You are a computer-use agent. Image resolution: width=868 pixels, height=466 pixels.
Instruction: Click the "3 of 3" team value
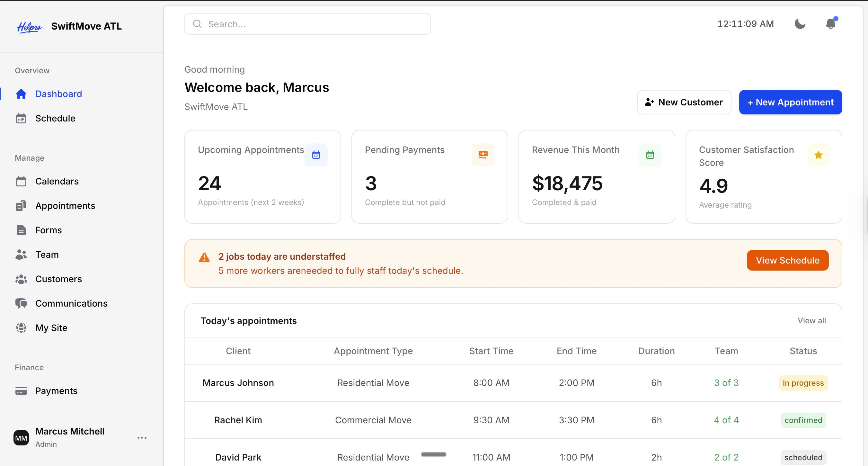point(726,383)
